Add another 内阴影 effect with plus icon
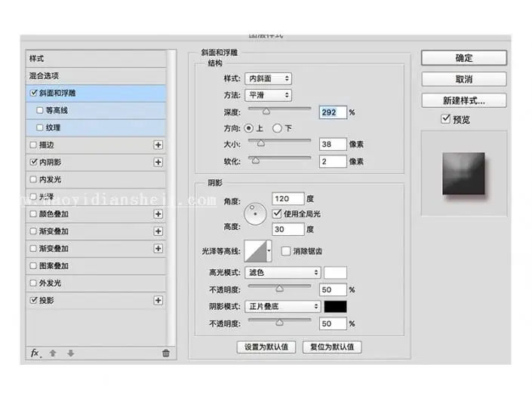The image size is (532, 398). (x=158, y=162)
